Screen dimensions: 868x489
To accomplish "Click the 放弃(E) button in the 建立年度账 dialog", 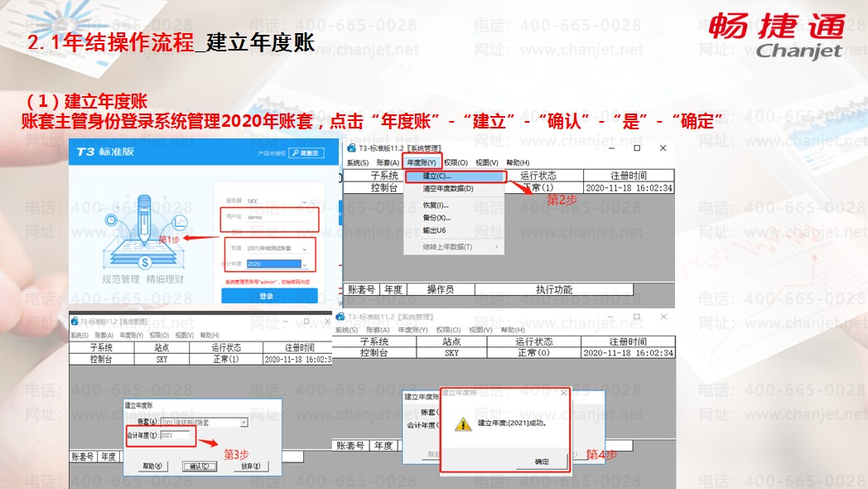I will click(251, 467).
